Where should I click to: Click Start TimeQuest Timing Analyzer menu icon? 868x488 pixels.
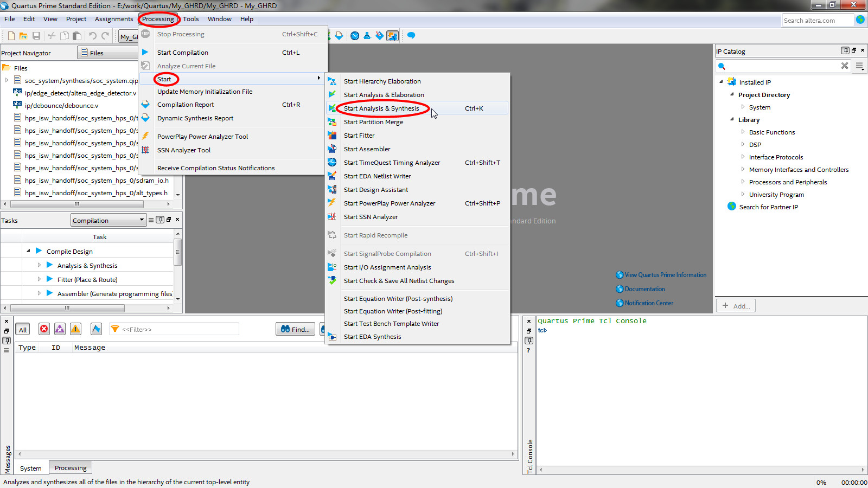(x=332, y=162)
